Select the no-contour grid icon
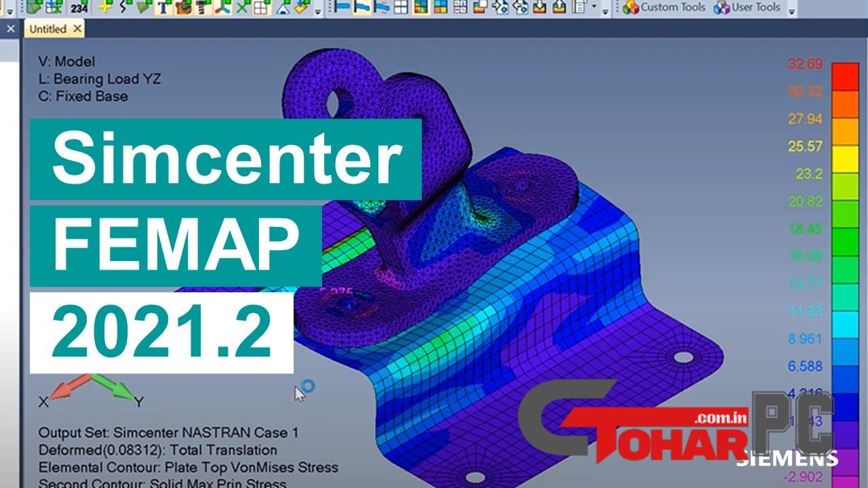The image size is (868, 488). point(401,7)
